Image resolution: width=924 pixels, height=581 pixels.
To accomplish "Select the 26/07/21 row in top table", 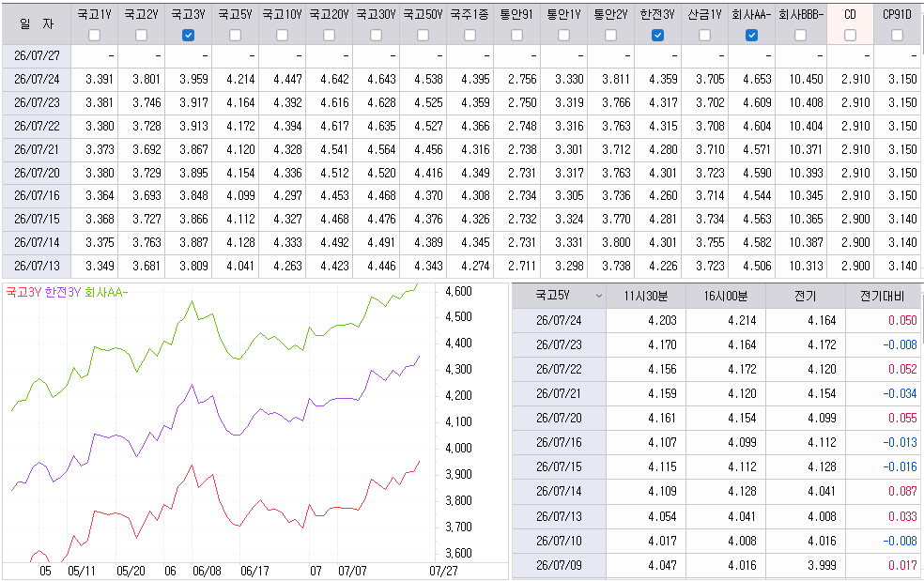I will [x=463, y=149].
